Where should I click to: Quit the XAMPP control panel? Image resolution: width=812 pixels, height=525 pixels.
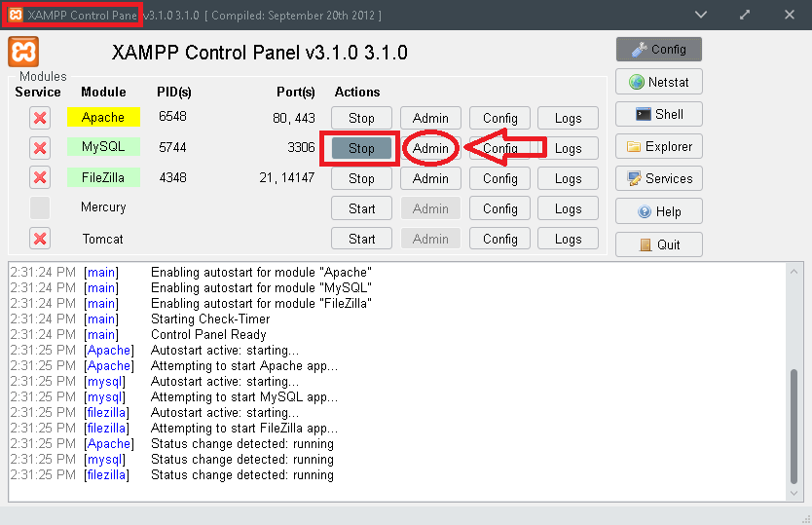(659, 244)
